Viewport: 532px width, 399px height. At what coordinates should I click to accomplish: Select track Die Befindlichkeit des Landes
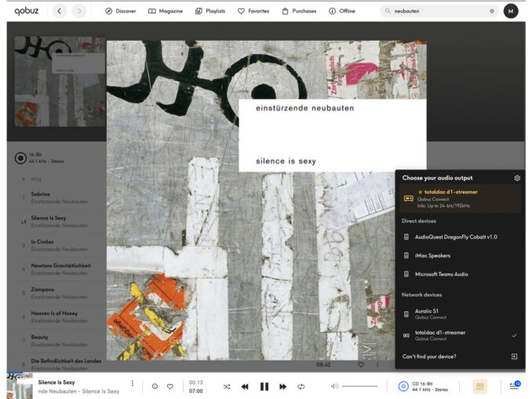66,361
